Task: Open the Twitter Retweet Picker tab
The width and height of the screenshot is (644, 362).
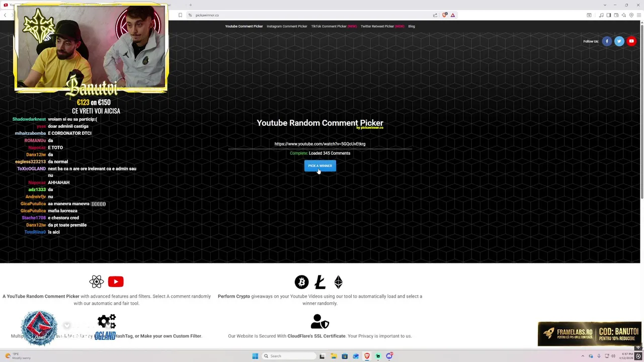Action: (382, 26)
